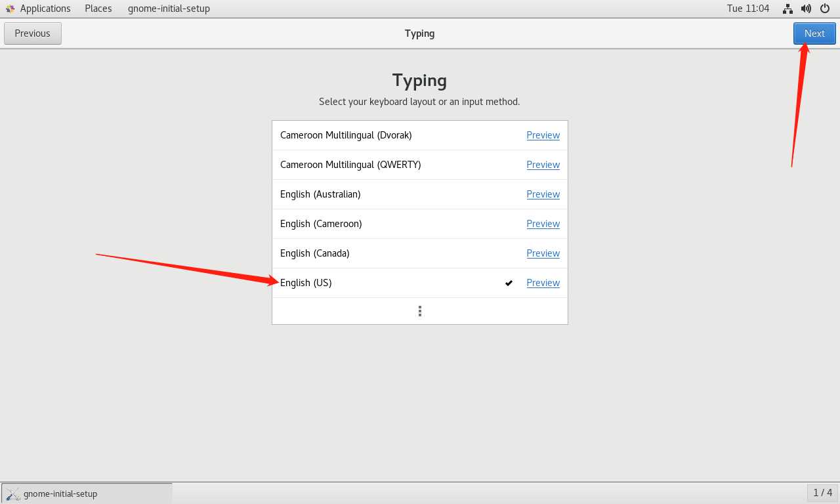The height and width of the screenshot is (504, 840).
Task: Open the Applications menu
Action: (x=45, y=9)
